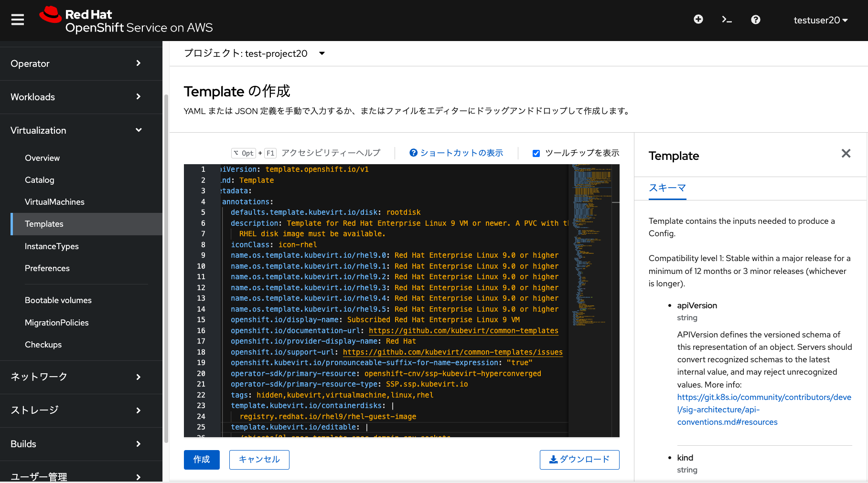Viewport: 868px width, 483px height.
Task: Click the kind field in schema panel
Action: coord(685,458)
